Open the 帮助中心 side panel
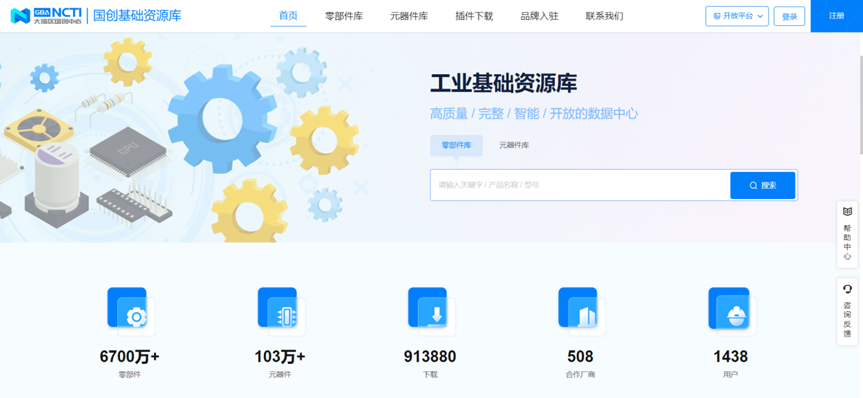The width and height of the screenshot is (863, 398). (847, 235)
